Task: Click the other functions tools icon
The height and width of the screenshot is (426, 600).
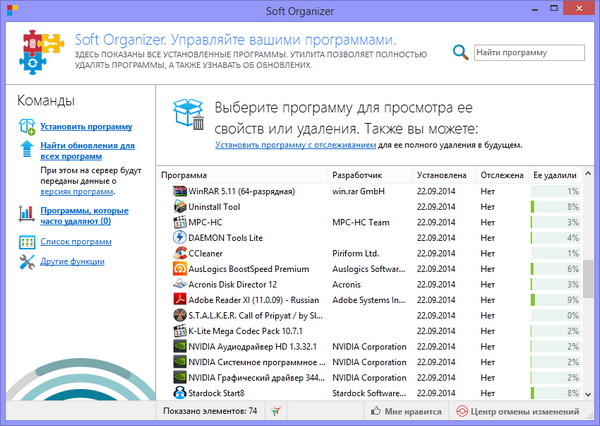Action: pyautogui.click(x=25, y=262)
